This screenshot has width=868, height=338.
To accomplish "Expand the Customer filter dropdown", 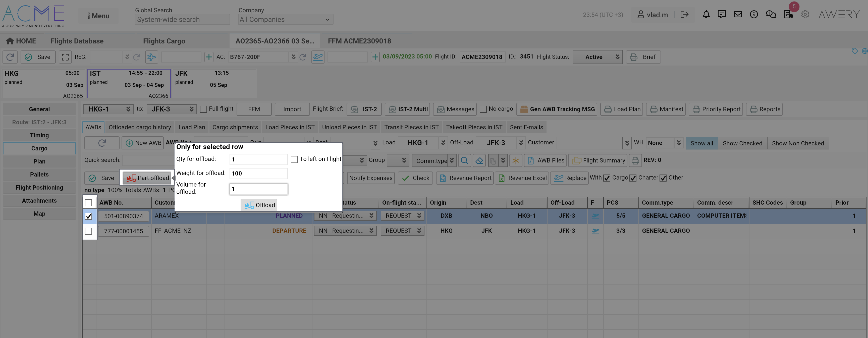I will pos(627,143).
